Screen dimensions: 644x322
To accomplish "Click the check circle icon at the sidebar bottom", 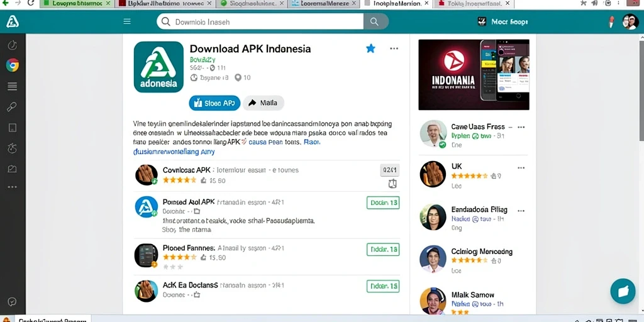I will [13, 302].
